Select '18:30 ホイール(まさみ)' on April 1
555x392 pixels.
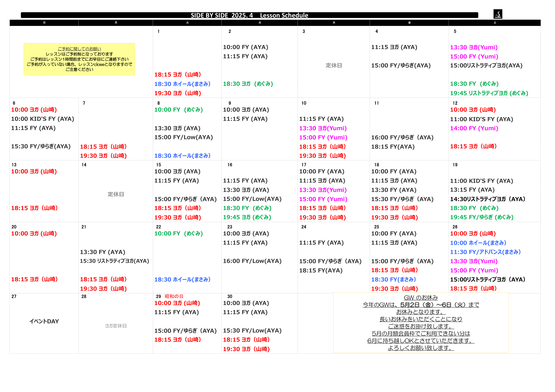pyautogui.click(x=182, y=84)
